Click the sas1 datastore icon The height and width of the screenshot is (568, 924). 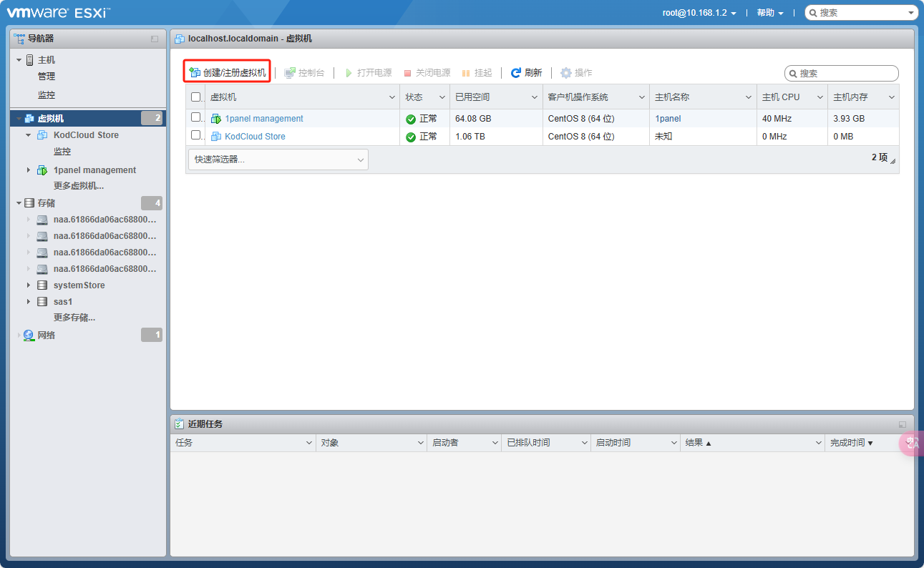tap(42, 302)
